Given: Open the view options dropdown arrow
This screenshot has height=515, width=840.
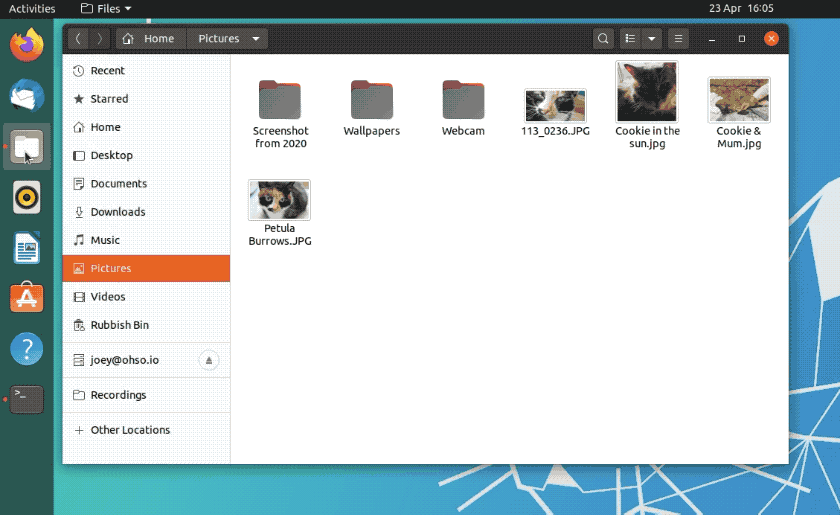Looking at the screenshot, I should [x=652, y=39].
